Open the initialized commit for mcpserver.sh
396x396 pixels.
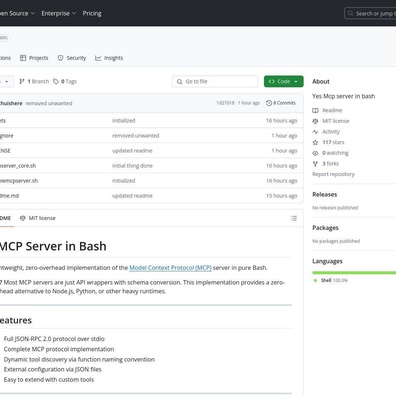(x=124, y=181)
